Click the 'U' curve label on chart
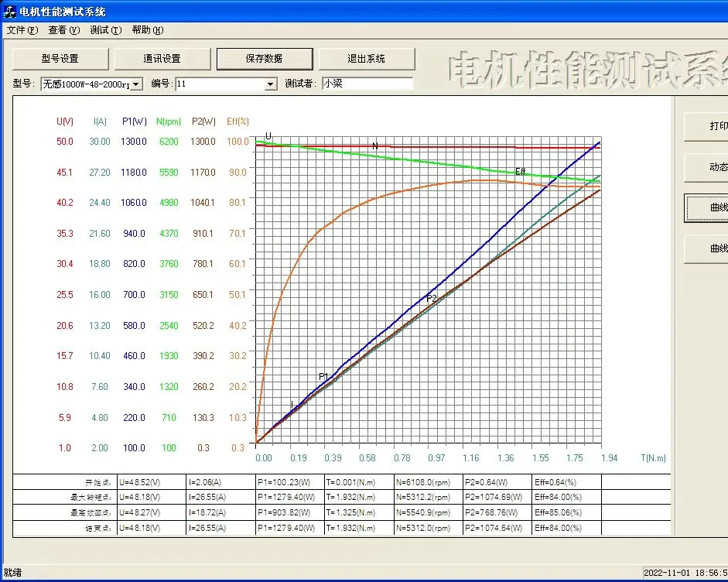 point(268,136)
